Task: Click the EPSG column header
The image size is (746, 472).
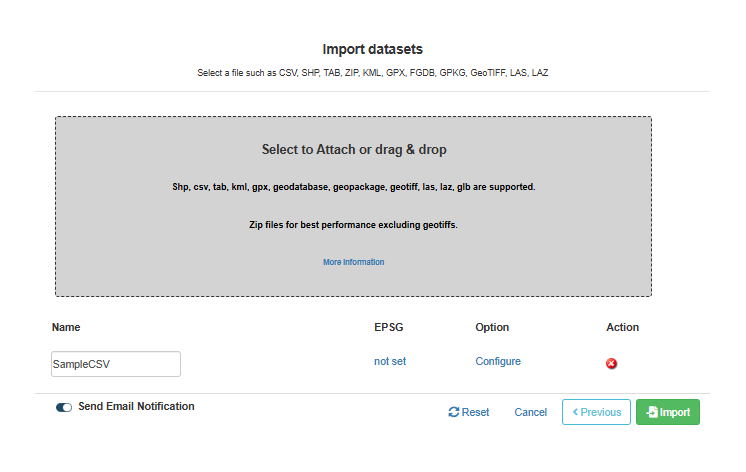Action: 388,327
